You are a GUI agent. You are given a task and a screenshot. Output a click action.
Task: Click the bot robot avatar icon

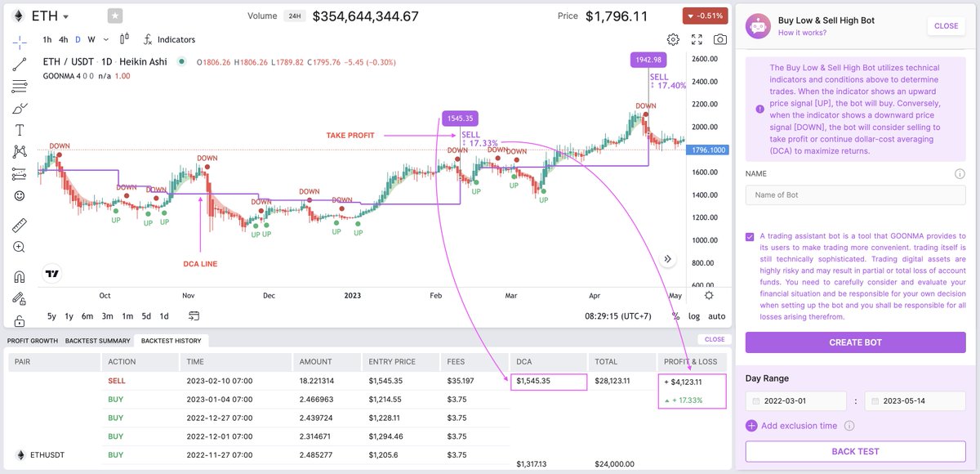(758, 26)
